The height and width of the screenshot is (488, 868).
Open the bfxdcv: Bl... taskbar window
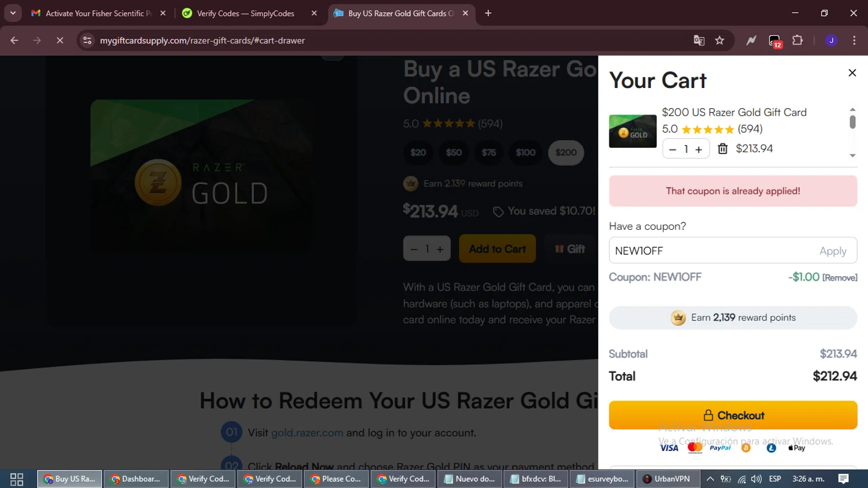click(x=536, y=479)
